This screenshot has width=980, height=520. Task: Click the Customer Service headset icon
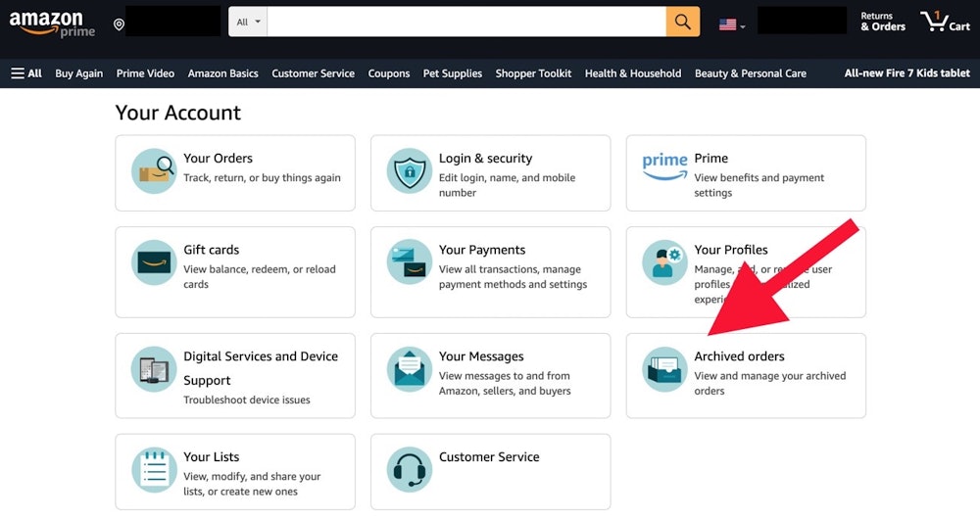[x=410, y=470]
